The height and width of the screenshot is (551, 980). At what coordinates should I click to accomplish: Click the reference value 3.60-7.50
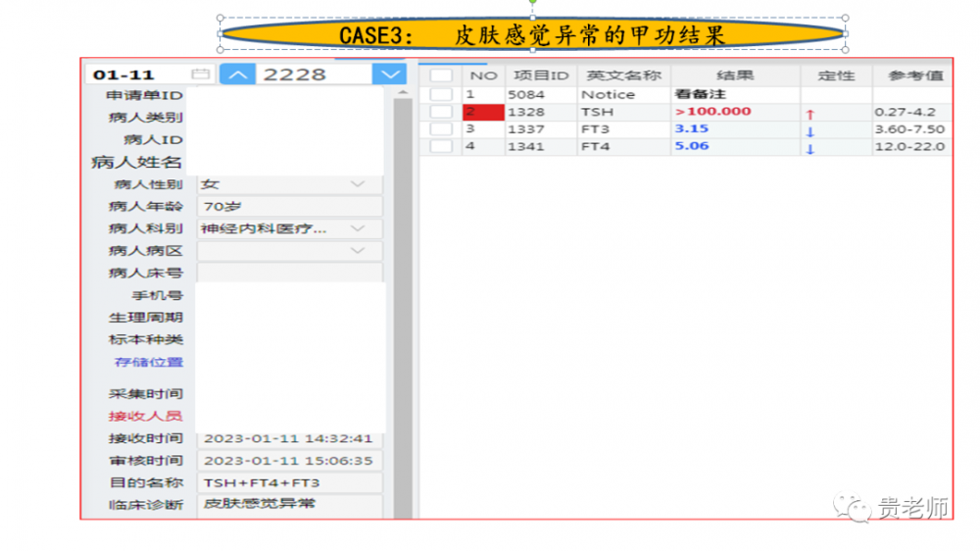click(x=910, y=128)
